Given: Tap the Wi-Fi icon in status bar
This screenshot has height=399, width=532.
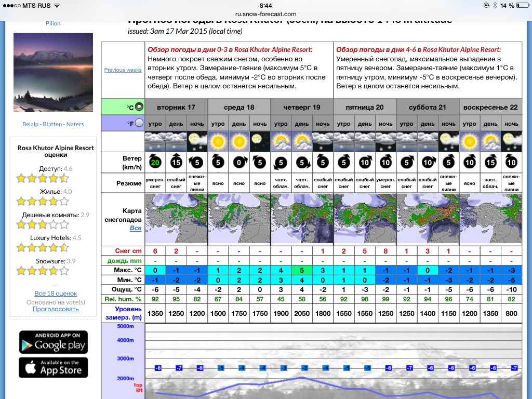Looking at the screenshot, I should point(57,5).
